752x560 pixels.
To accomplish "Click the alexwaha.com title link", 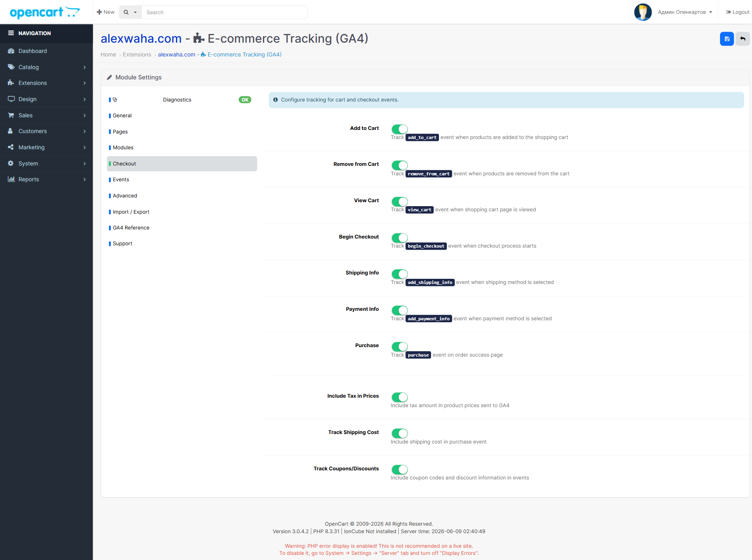I will click(x=141, y=38).
